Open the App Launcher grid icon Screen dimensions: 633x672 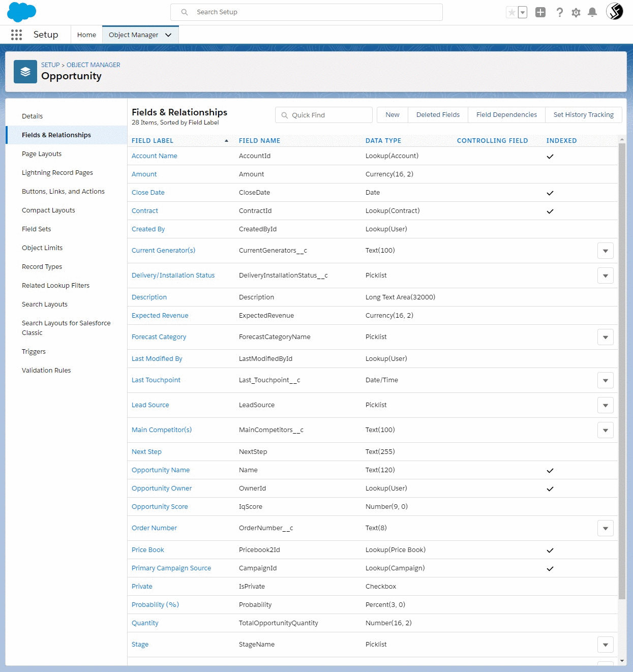pyautogui.click(x=16, y=35)
